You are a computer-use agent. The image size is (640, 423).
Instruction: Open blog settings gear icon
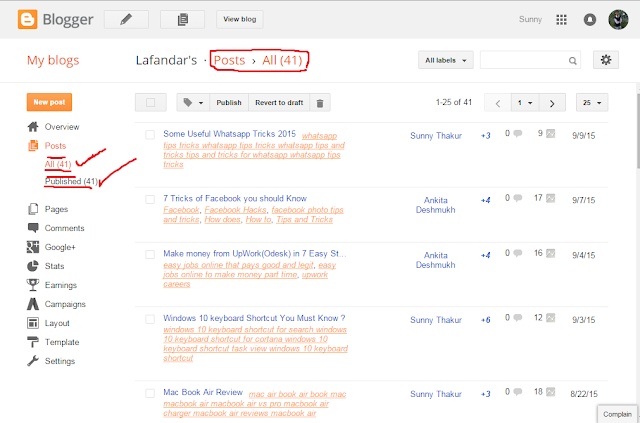point(606,60)
